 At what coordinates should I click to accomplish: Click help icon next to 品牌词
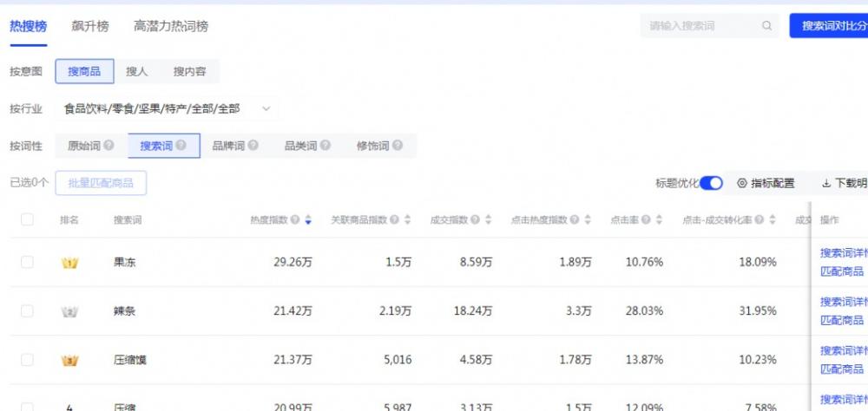[253, 146]
